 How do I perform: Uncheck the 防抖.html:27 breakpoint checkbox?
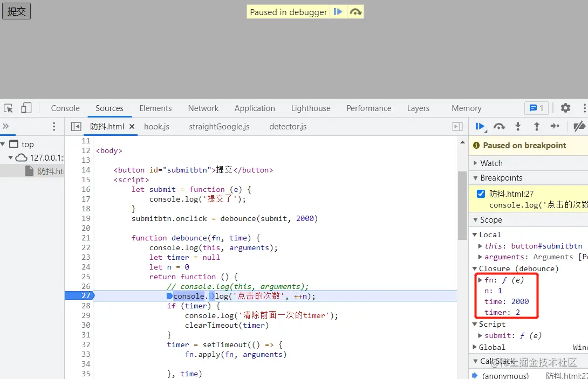pyautogui.click(x=481, y=194)
